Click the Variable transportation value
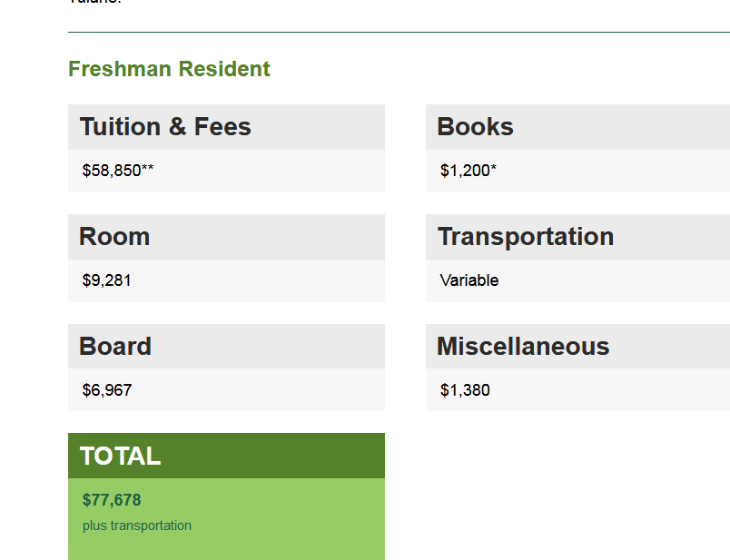 coord(469,280)
